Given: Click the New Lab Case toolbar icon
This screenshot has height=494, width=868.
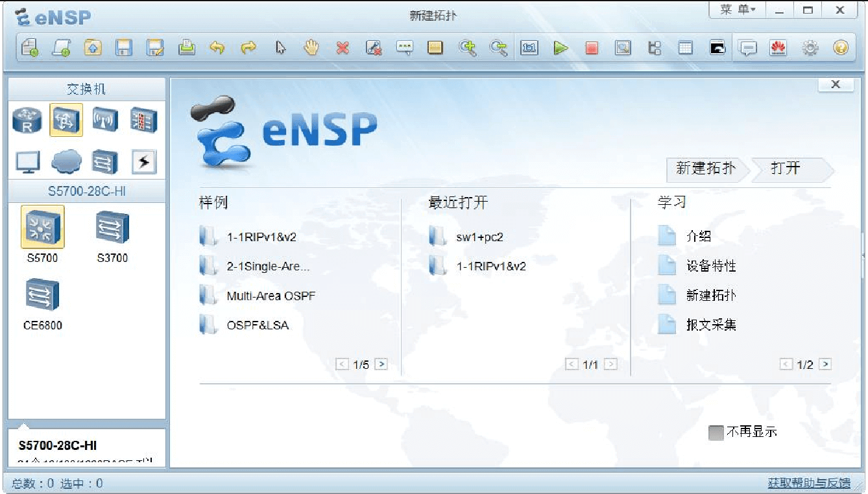Looking at the screenshot, I should click(61, 48).
